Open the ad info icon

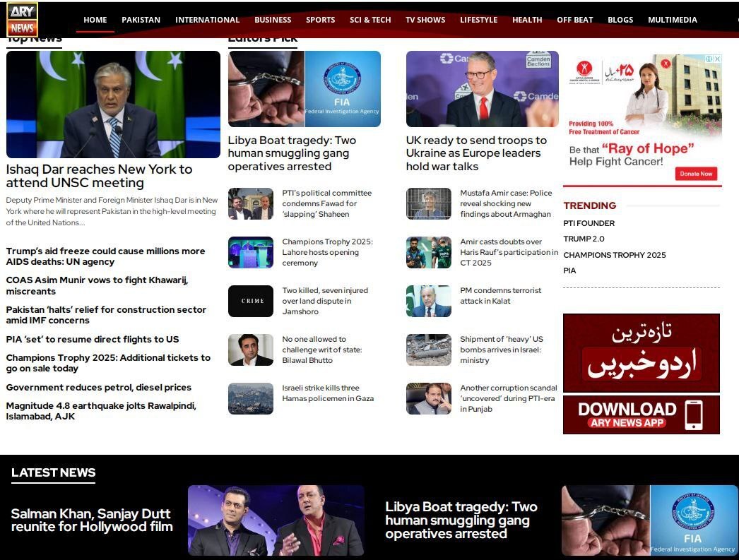click(709, 59)
